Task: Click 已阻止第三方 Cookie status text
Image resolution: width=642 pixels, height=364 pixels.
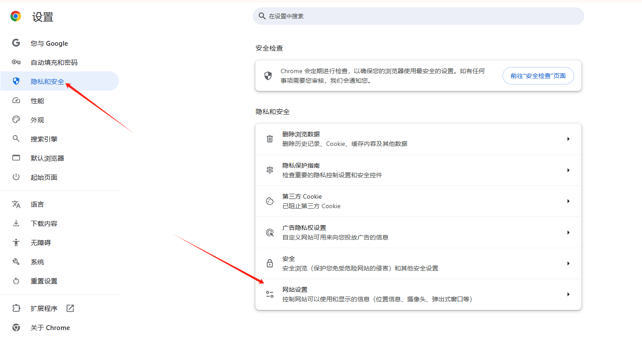Action: point(312,206)
